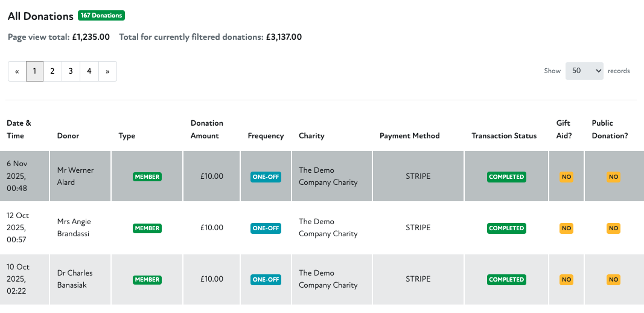Sort table by Donor column header
This screenshot has height=313, width=644.
pyautogui.click(x=68, y=136)
